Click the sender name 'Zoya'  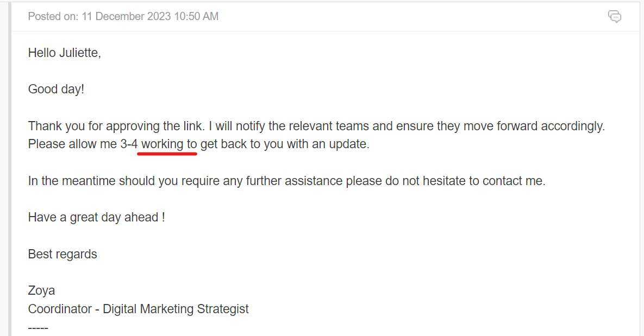(41, 290)
